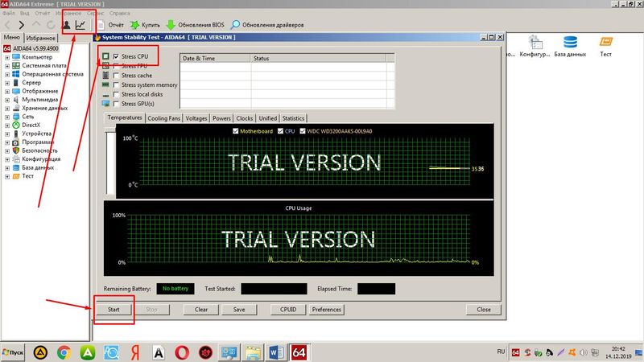Click Обновления драйверов magnifier button
Viewport: 644px width, 362px height.
pos(267,25)
